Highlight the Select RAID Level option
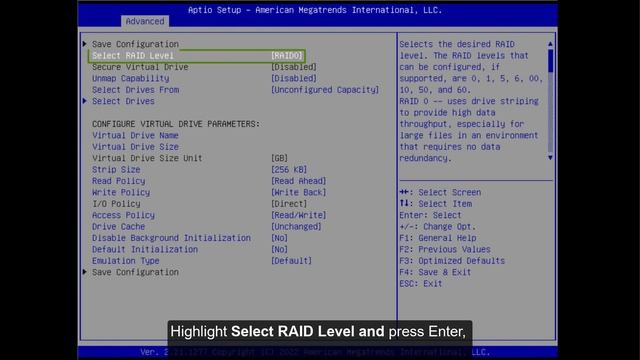Image resolution: width=640 pixels, height=360 pixels. 133,56
